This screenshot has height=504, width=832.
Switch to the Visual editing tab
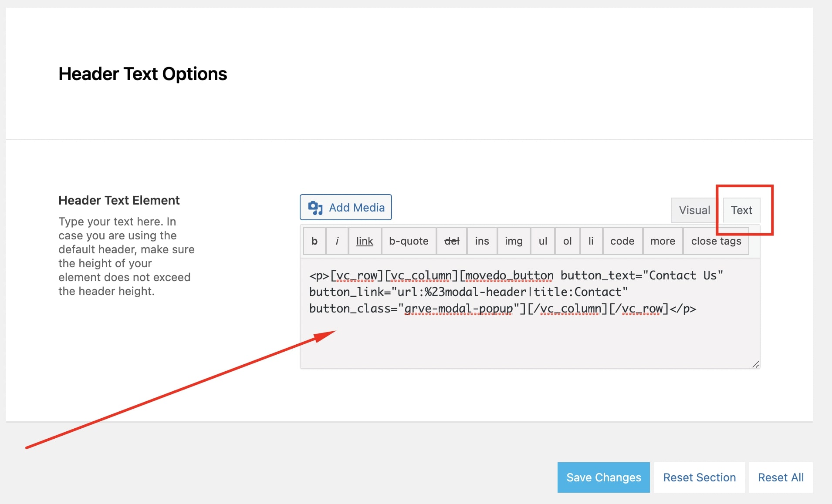coord(694,210)
